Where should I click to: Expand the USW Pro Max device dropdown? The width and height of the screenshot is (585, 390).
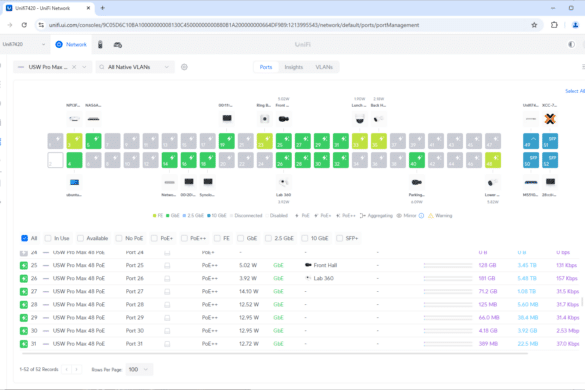point(85,67)
